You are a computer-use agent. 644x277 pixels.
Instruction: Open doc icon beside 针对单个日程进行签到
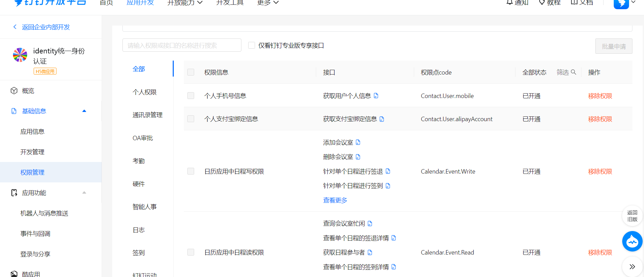coord(388,185)
